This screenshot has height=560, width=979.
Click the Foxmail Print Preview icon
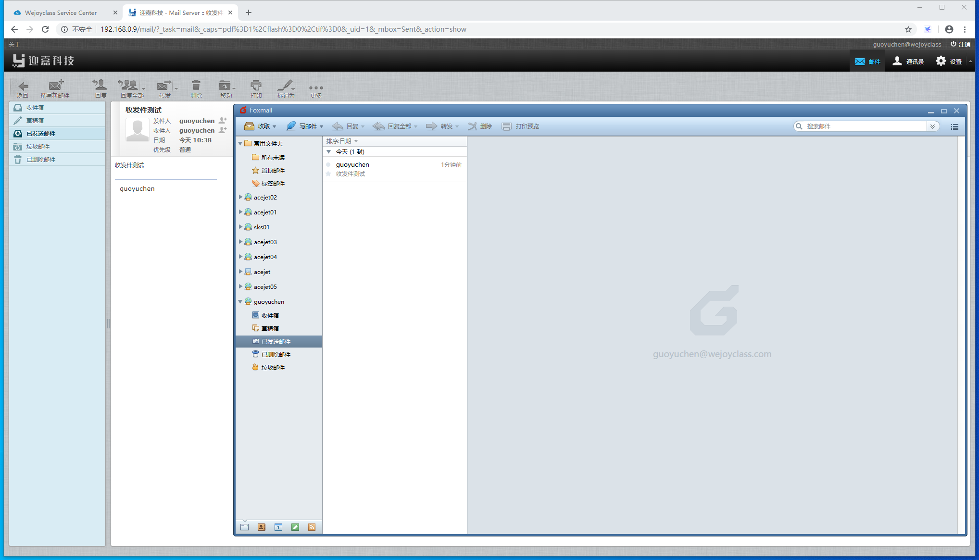tap(506, 126)
